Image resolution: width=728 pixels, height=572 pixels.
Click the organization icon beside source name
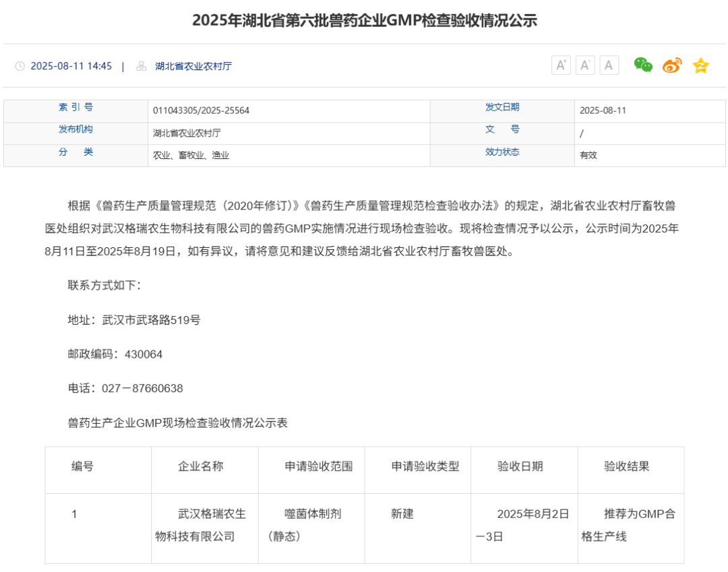[x=141, y=66]
